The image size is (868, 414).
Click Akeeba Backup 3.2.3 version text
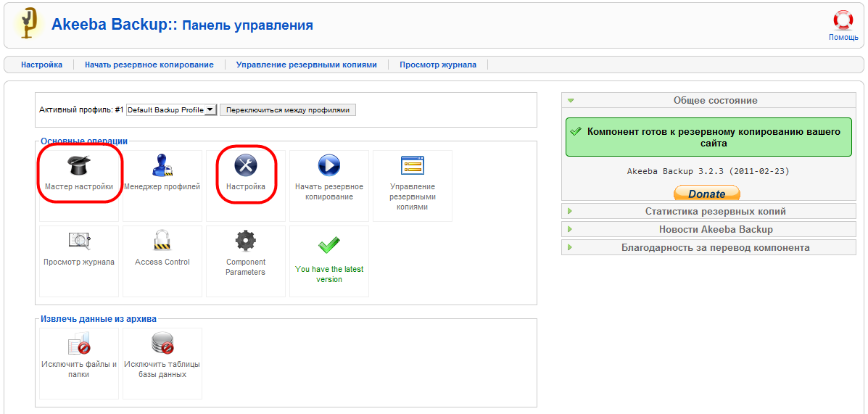coord(708,171)
